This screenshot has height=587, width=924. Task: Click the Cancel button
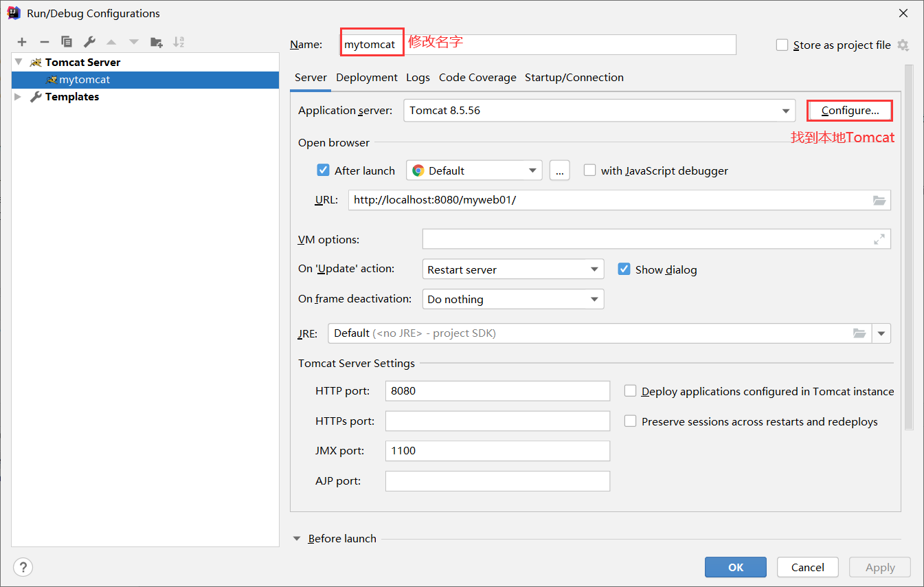tap(808, 567)
